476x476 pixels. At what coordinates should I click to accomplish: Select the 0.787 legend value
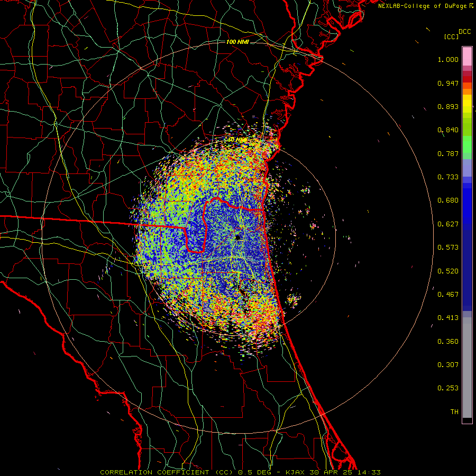448,153
